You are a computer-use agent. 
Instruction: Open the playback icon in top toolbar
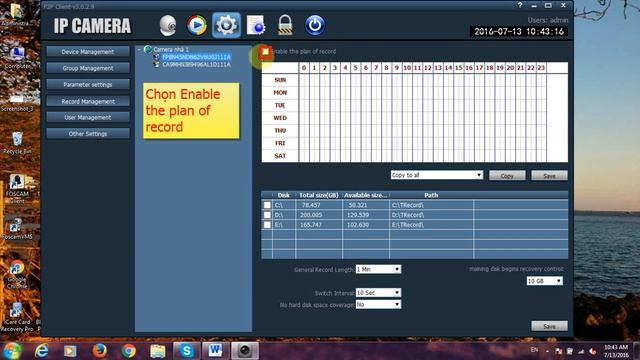point(197,25)
